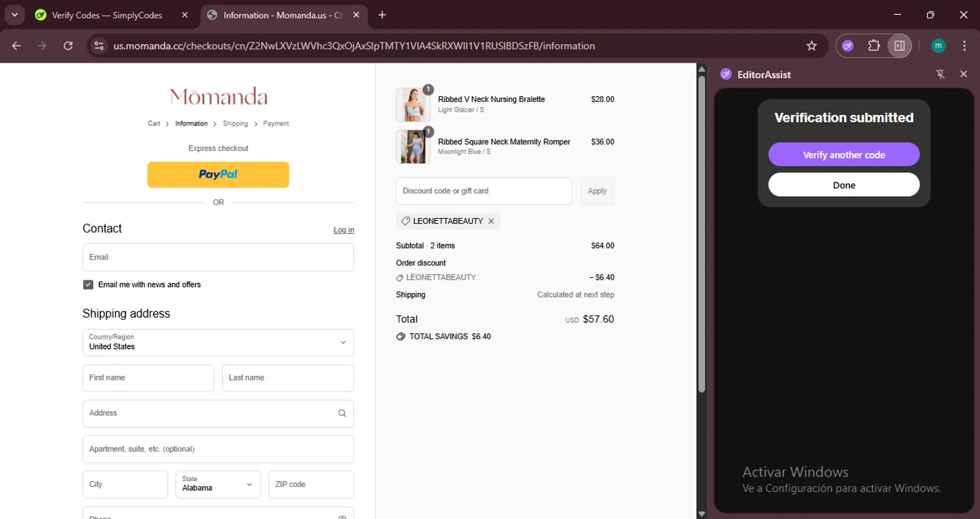Remove the LEONETTABEAUTY discount code tag
Viewport: 980px width, 519px height.
(491, 222)
